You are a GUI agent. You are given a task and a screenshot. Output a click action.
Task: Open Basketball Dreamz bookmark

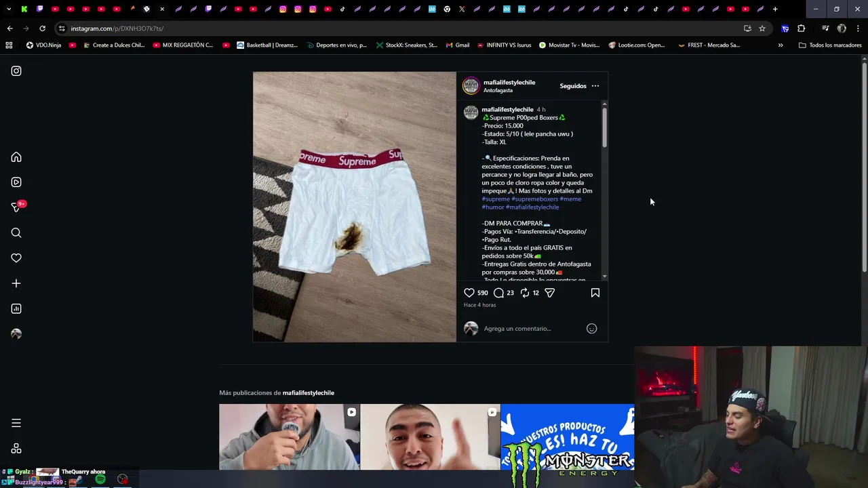267,45
